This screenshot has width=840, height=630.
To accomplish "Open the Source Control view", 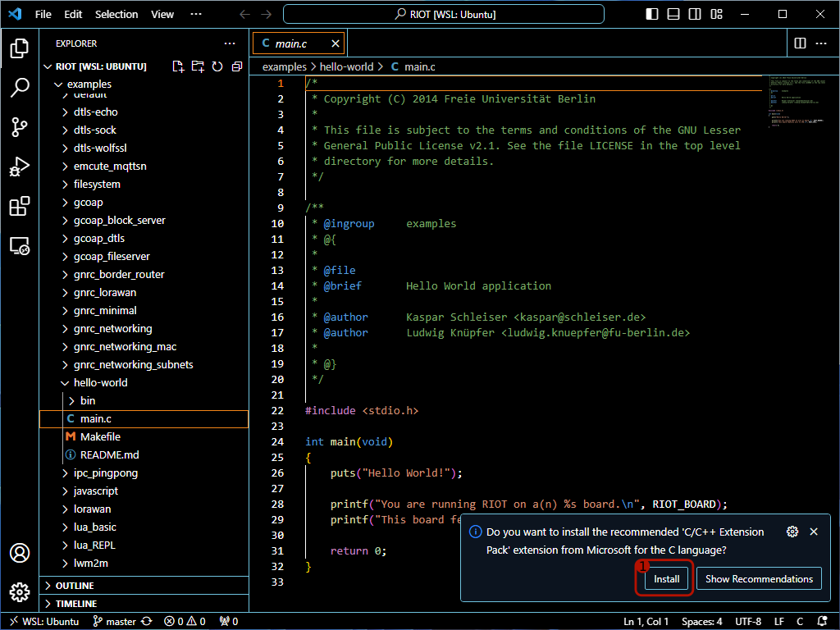I will point(20,127).
